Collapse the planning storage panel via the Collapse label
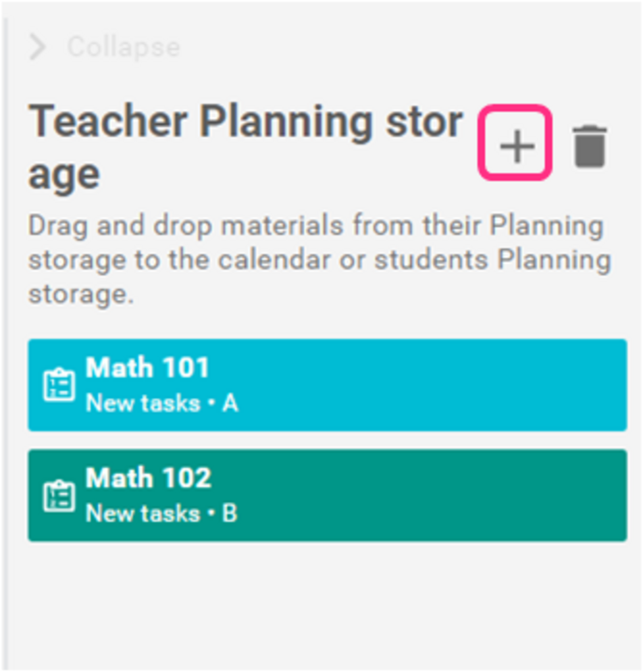This screenshot has height=672, width=643. 124,47
